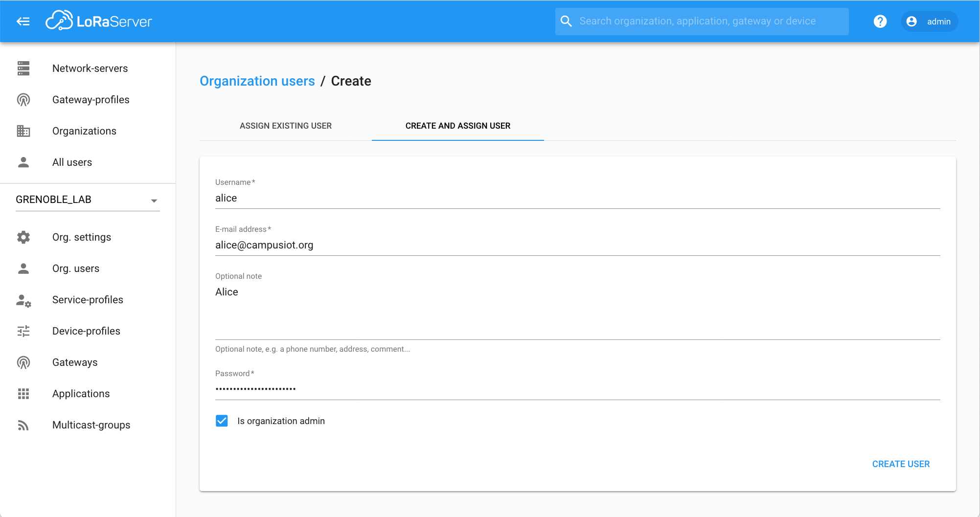This screenshot has width=980, height=517.
Task: Open Multicast-groups menu item
Action: [x=88, y=425]
